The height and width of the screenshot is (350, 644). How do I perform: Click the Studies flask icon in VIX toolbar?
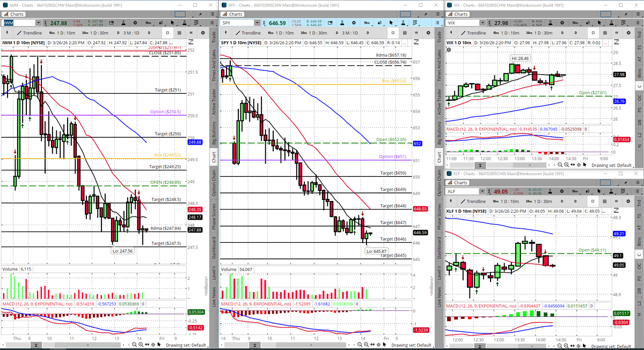click(x=550, y=23)
